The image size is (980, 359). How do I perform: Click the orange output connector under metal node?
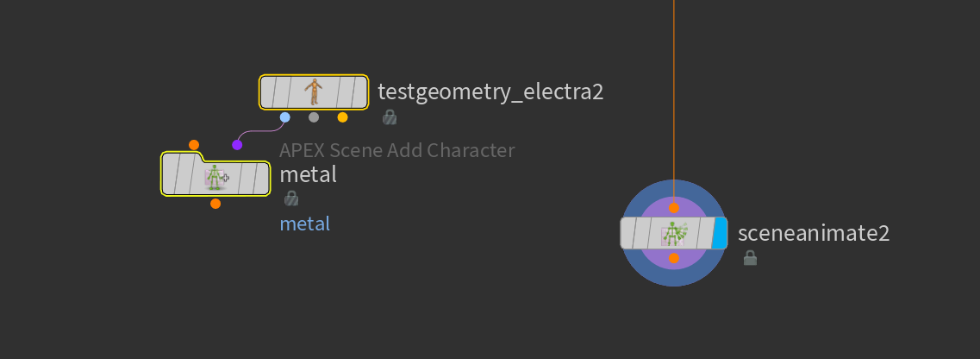click(215, 204)
